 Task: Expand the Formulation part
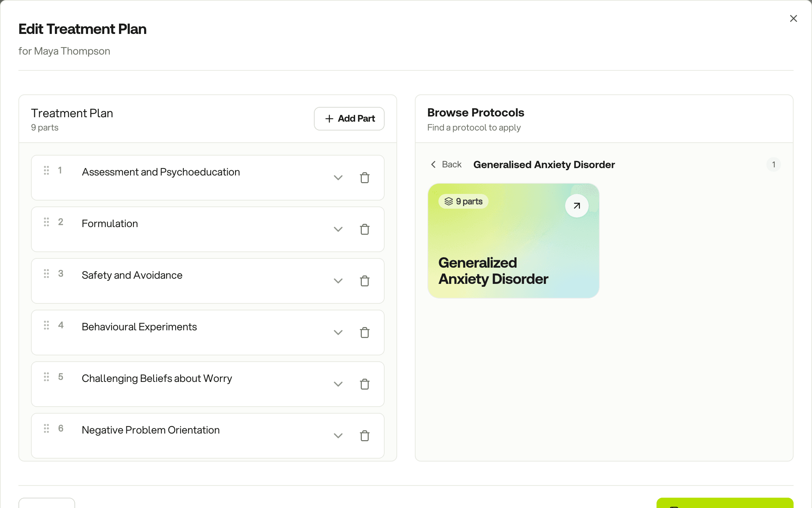[338, 229]
